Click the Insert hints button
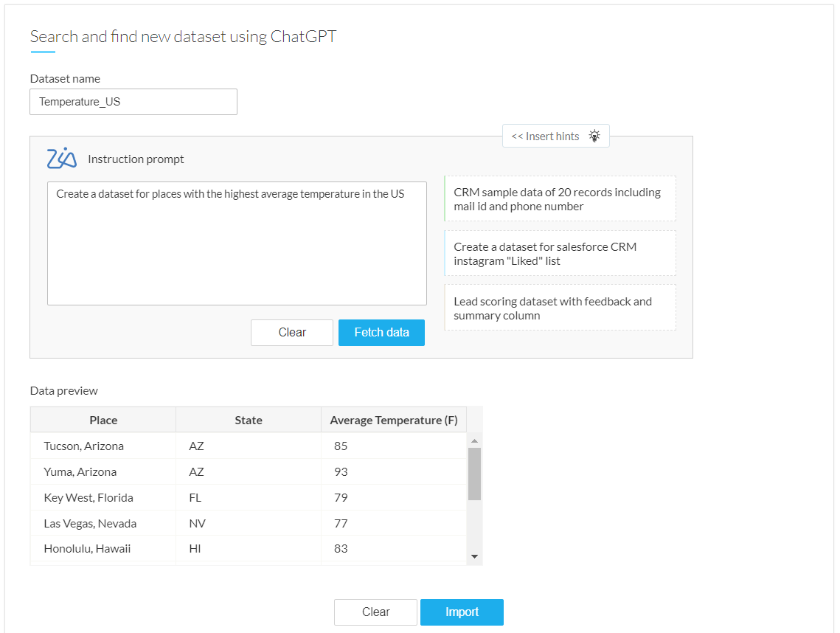This screenshot has height=633, width=840. click(546, 136)
